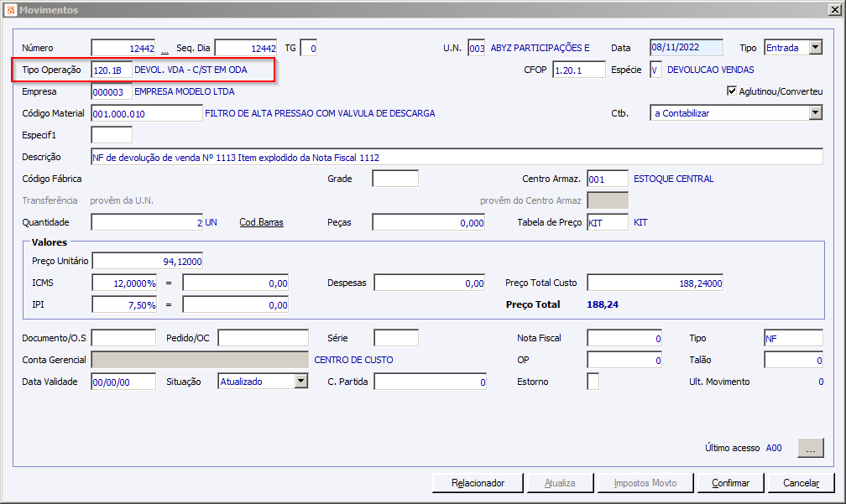Click the Data Validade field
This screenshot has height=504, width=846.
coord(123,382)
